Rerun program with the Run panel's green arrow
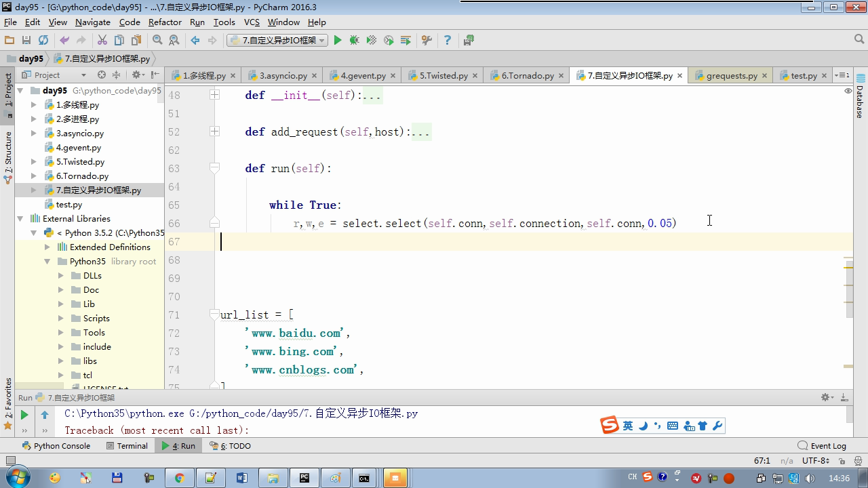 24,415
